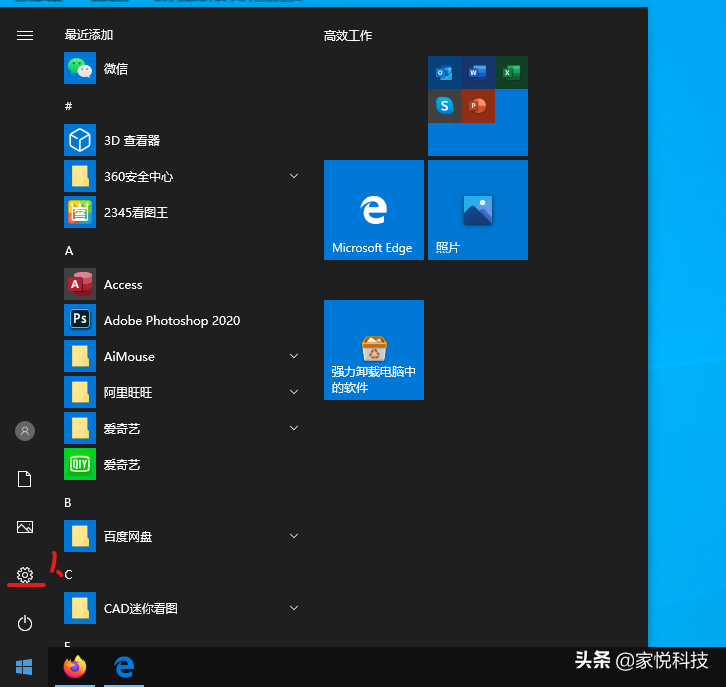
Task: Open Adobe Photoshop 2020
Action: (x=170, y=321)
